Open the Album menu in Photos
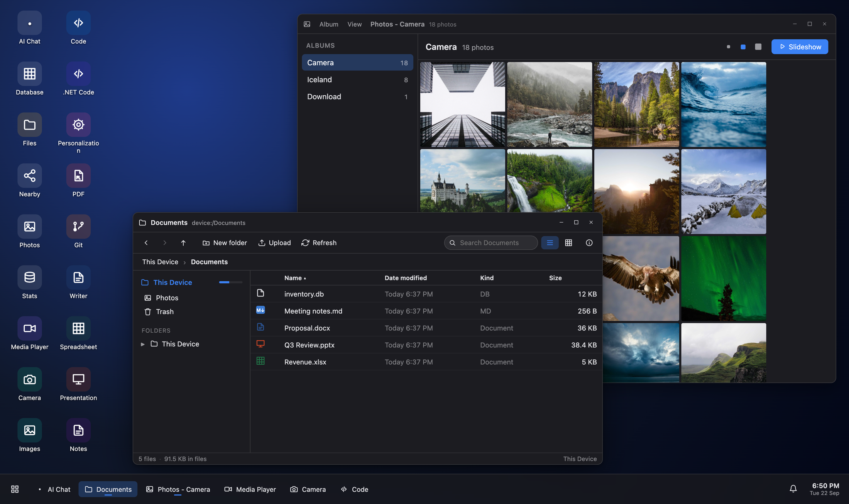Viewport: 849px width, 504px height. [x=329, y=24]
